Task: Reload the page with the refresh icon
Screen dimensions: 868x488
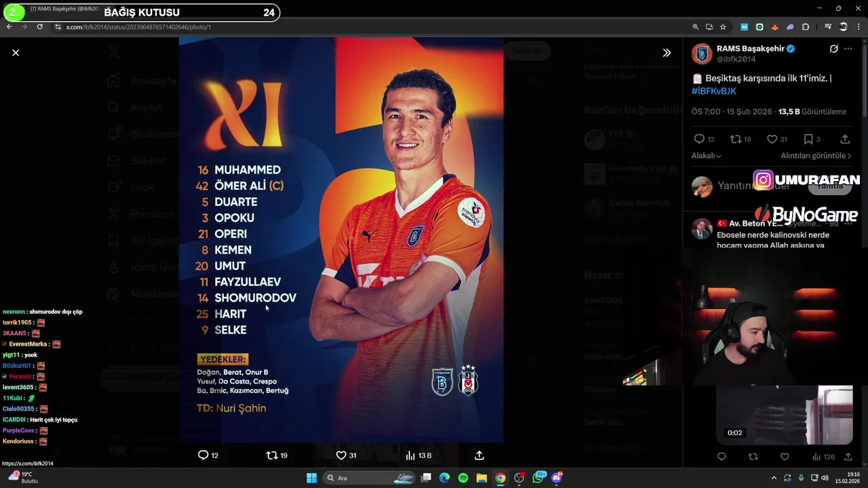Action: point(40,26)
